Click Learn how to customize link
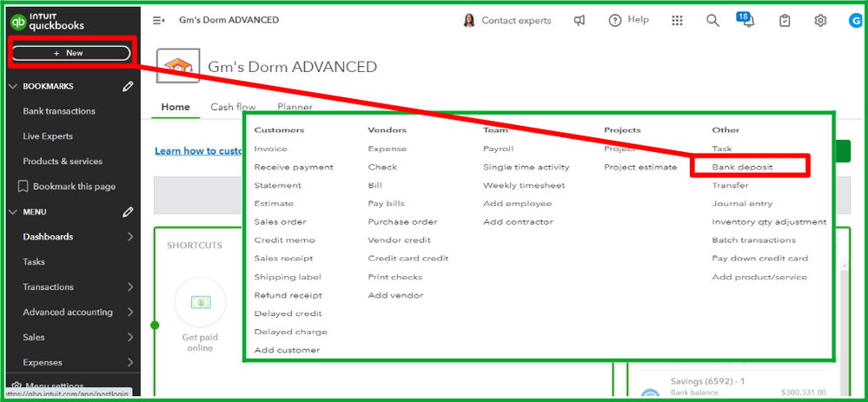Viewport: 868px width, 402px height. click(x=199, y=151)
